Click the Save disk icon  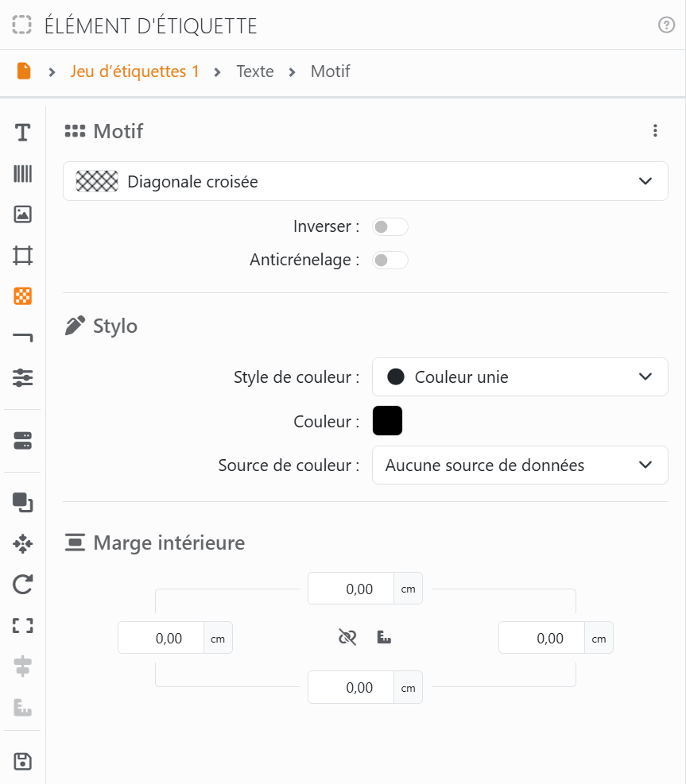tap(22, 762)
